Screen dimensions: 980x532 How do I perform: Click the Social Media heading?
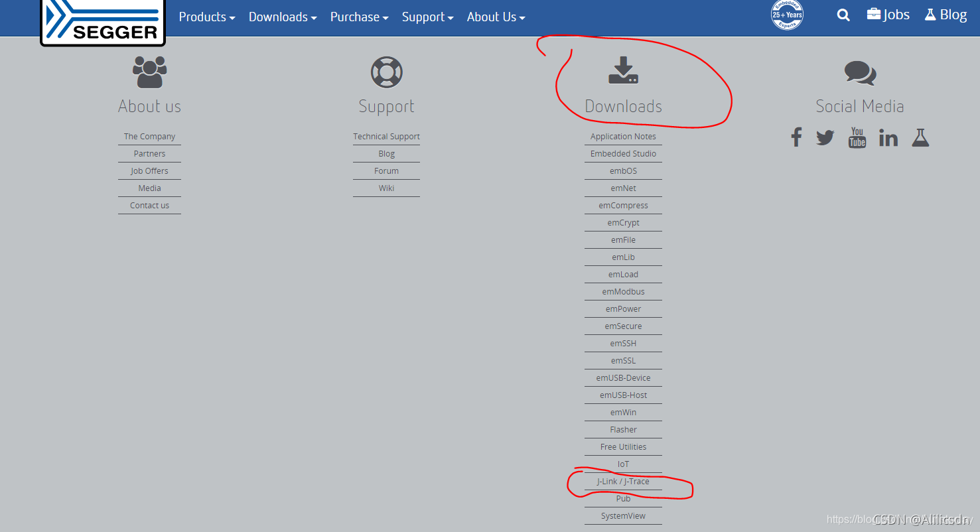coord(860,106)
